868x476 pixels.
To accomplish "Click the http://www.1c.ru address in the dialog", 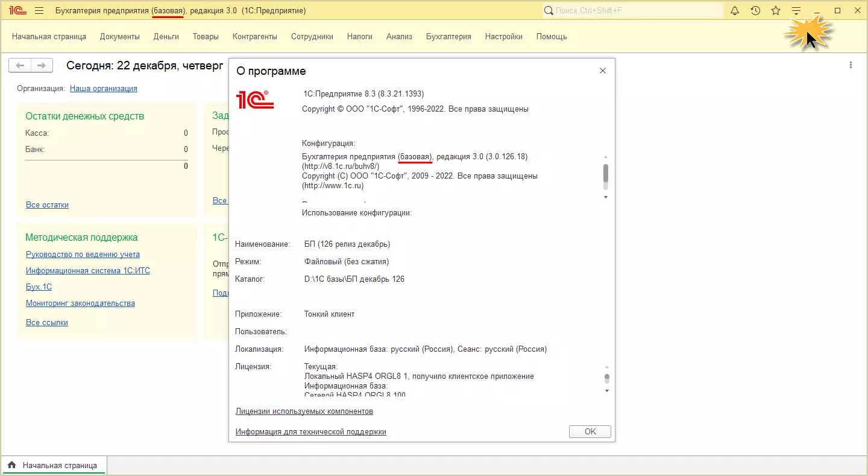I will pyautogui.click(x=333, y=185).
